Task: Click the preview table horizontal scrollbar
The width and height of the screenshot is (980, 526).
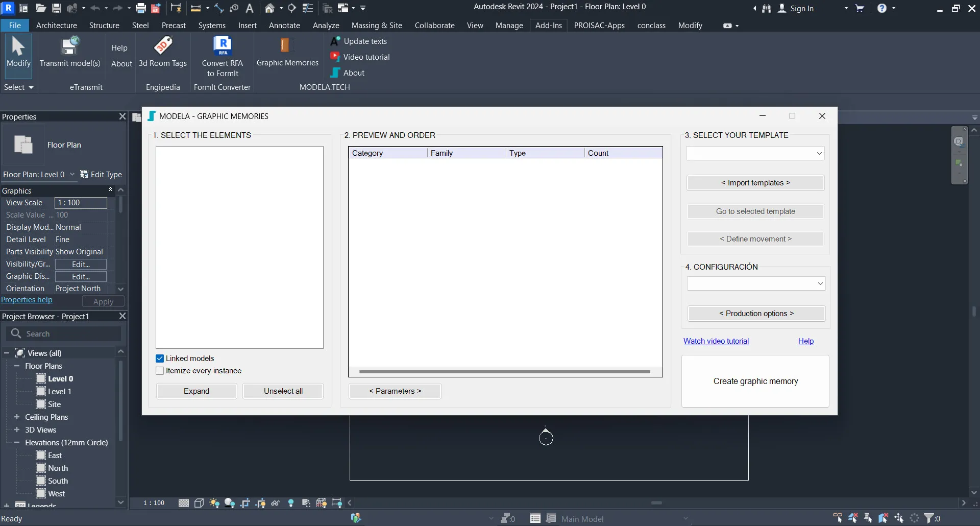Action: coord(504,372)
